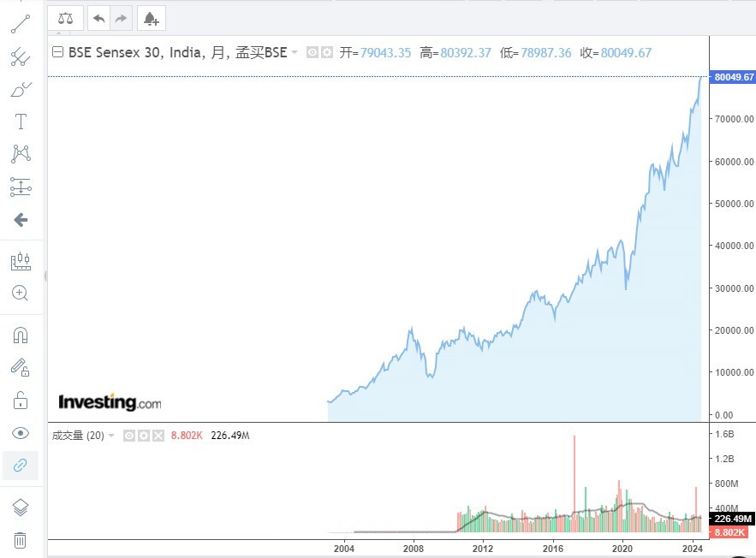Screen dimensions: 756x558
Task: Open dropdown arrow beside 成交量 (20)
Action: [x=111, y=436]
